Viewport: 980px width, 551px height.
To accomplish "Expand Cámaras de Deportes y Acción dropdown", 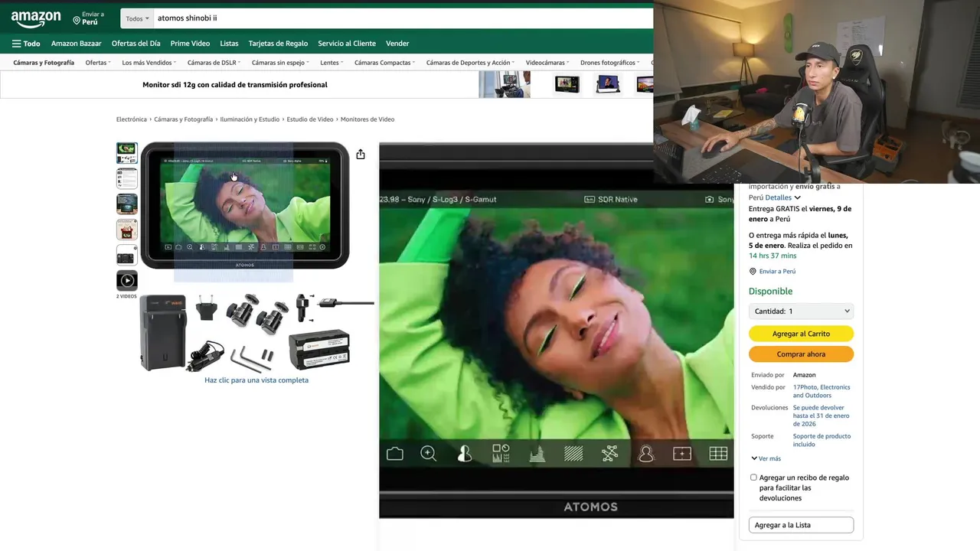I will point(470,63).
